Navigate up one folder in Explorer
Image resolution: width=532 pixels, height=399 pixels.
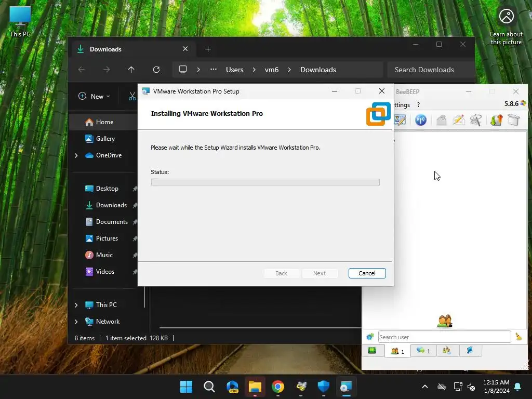tap(131, 70)
